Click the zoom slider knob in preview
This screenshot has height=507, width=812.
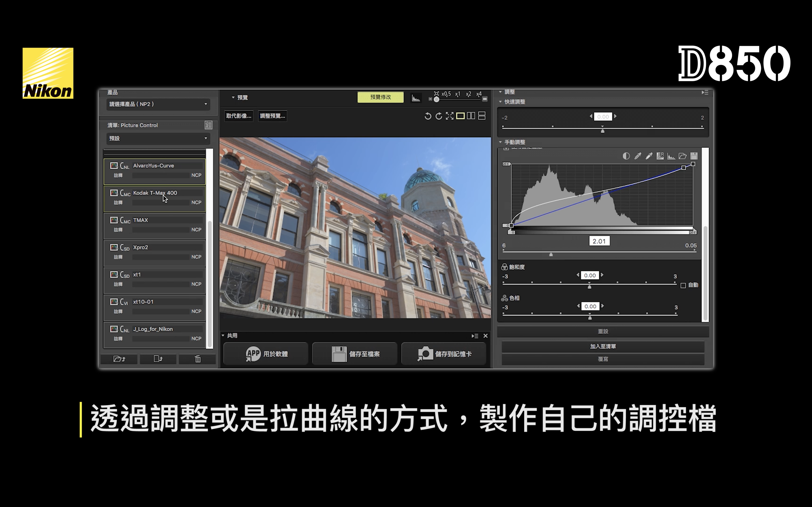pyautogui.click(x=436, y=99)
